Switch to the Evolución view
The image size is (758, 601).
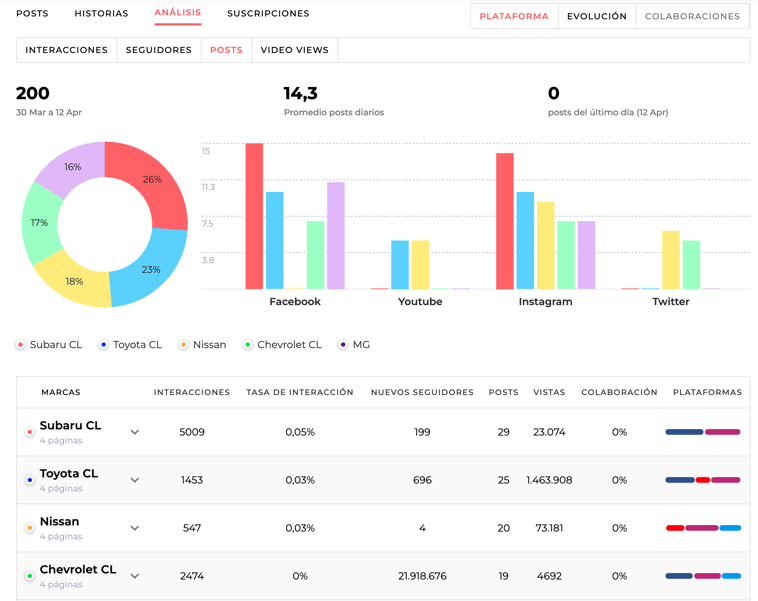point(597,16)
